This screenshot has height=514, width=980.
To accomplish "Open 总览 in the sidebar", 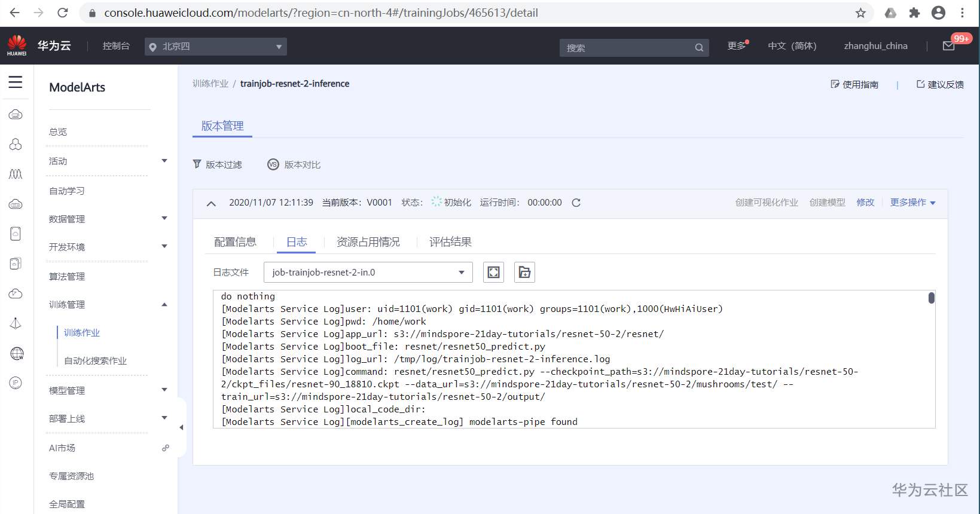I will point(58,132).
